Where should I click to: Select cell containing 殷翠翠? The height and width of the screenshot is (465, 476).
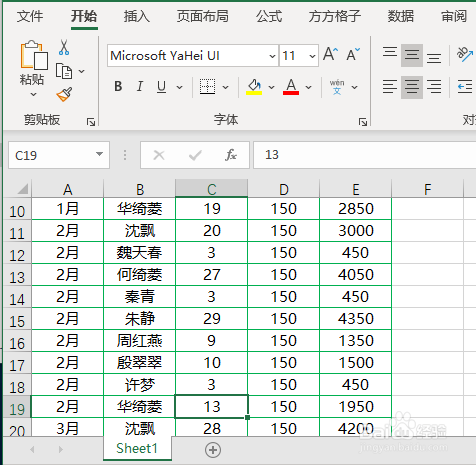pyautogui.click(x=139, y=363)
